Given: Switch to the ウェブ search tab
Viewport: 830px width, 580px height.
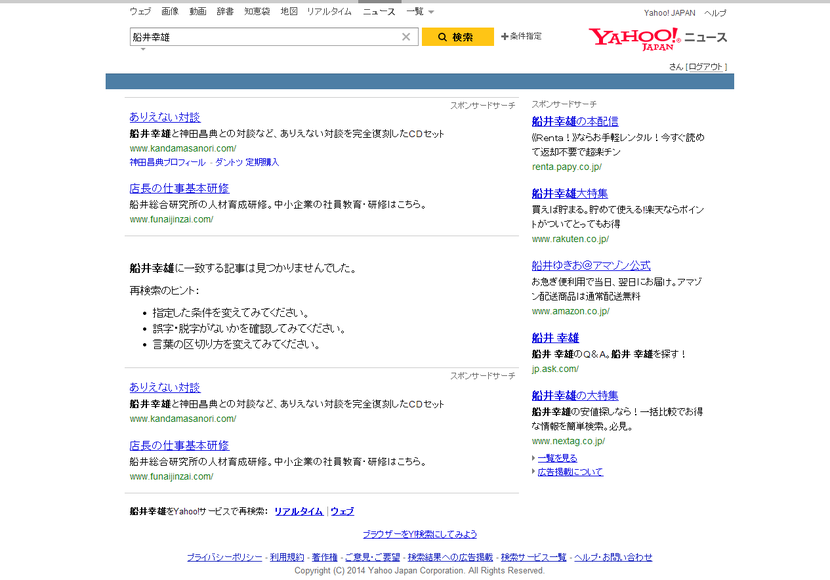Looking at the screenshot, I should coord(140,12).
